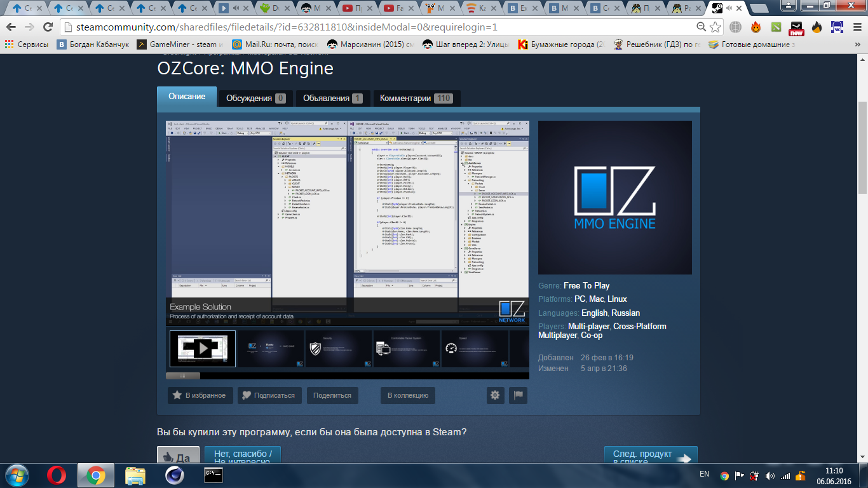Click the Chrome icon in the system tray
868x488 pixels.
[724, 476]
